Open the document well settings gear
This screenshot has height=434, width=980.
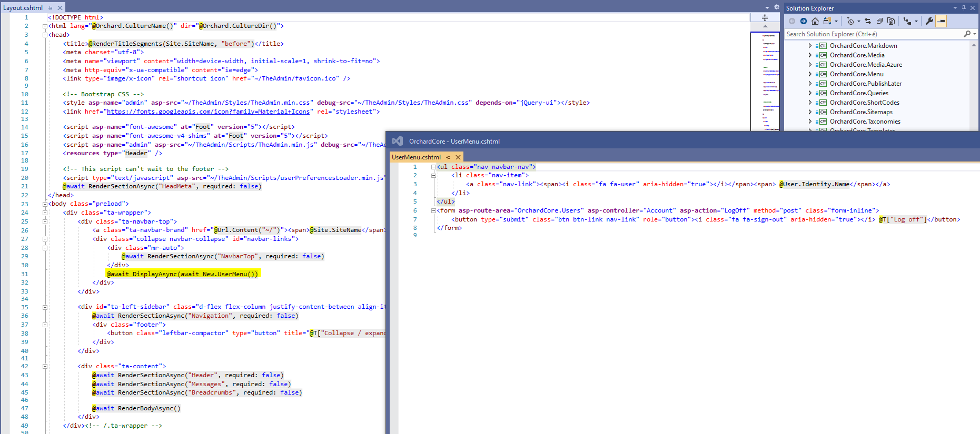point(776,7)
